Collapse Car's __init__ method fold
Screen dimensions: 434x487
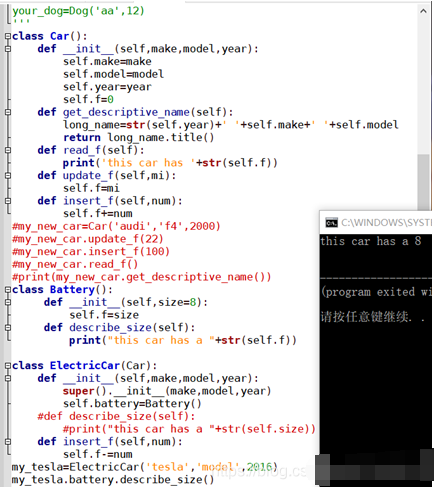(x=8, y=49)
